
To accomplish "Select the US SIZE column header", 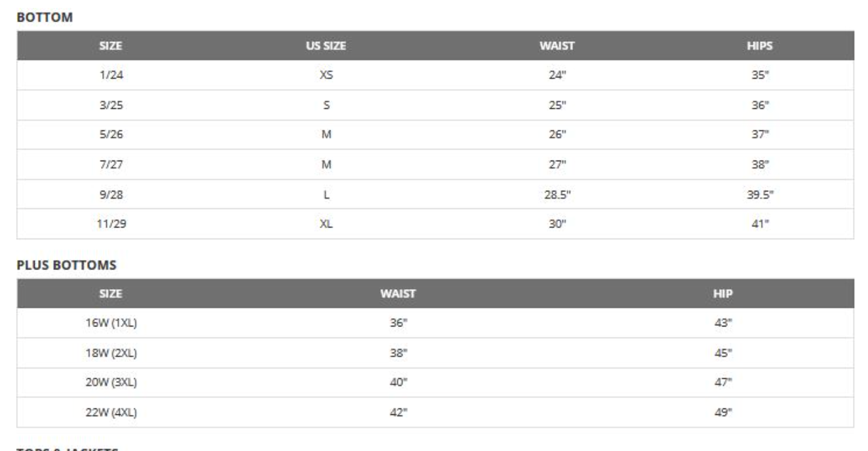I will [326, 46].
